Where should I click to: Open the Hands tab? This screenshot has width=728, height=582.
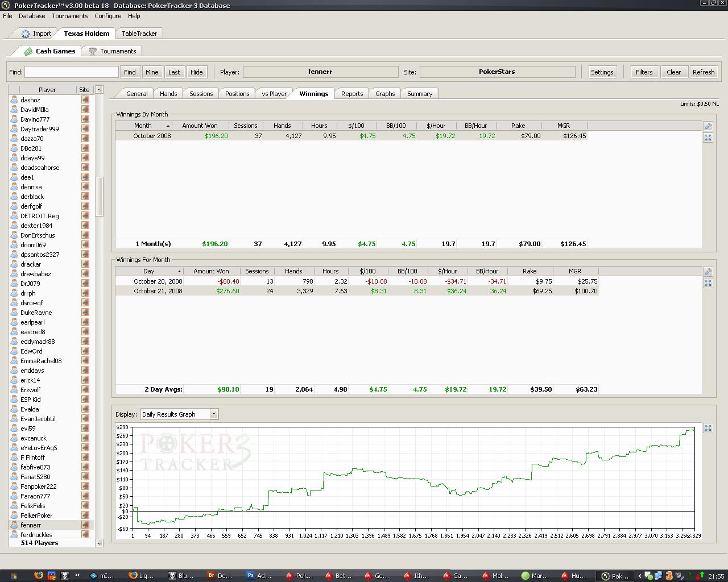click(168, 94)
